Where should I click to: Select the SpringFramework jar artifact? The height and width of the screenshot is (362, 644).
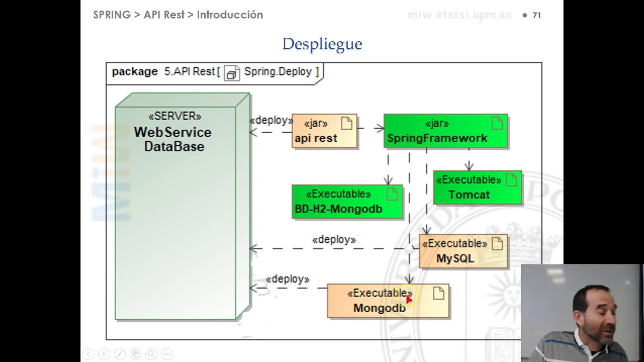pyautogui.click(x=446, y=131)
